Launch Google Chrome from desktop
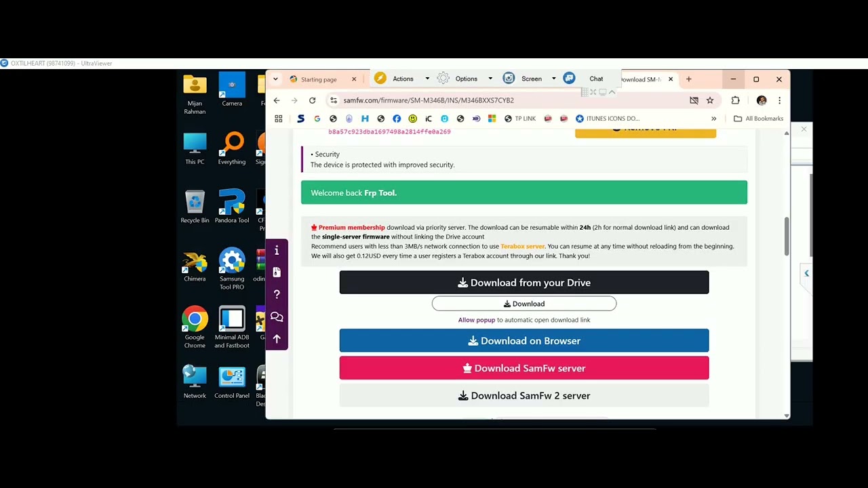The image size is (868, 488). (x=195, y=327)
